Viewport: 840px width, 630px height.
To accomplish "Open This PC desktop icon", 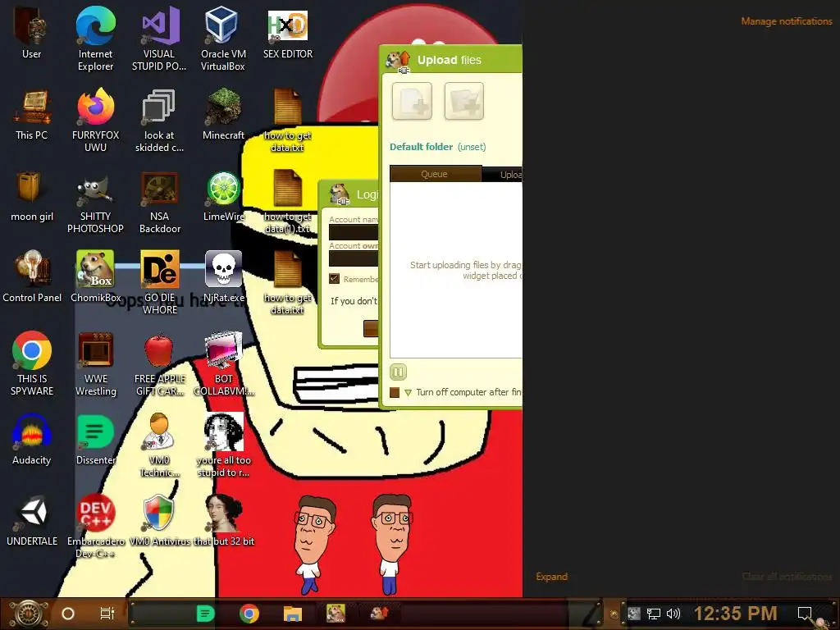I will pos(31,114).
